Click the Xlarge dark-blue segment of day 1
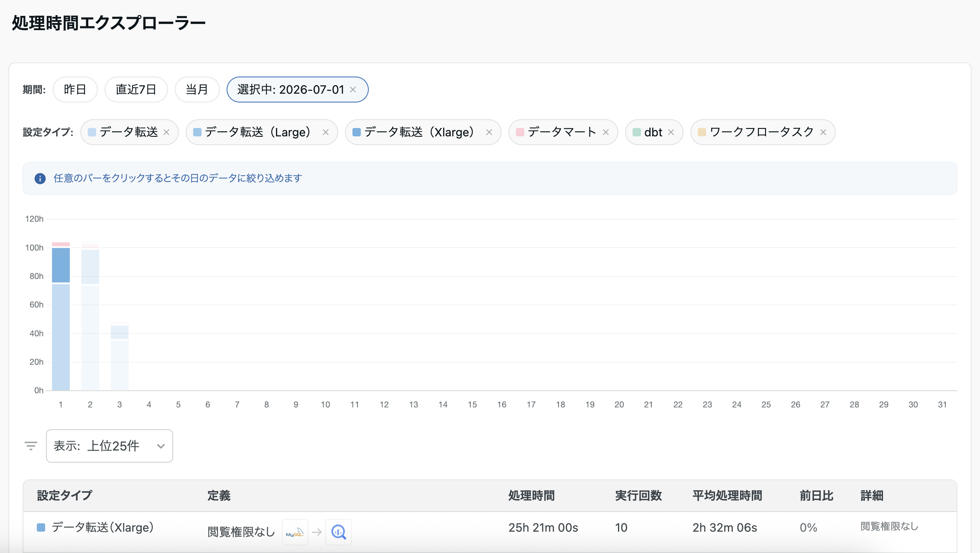The height and width of the screenshot is (553, 980). click(61, 265)
